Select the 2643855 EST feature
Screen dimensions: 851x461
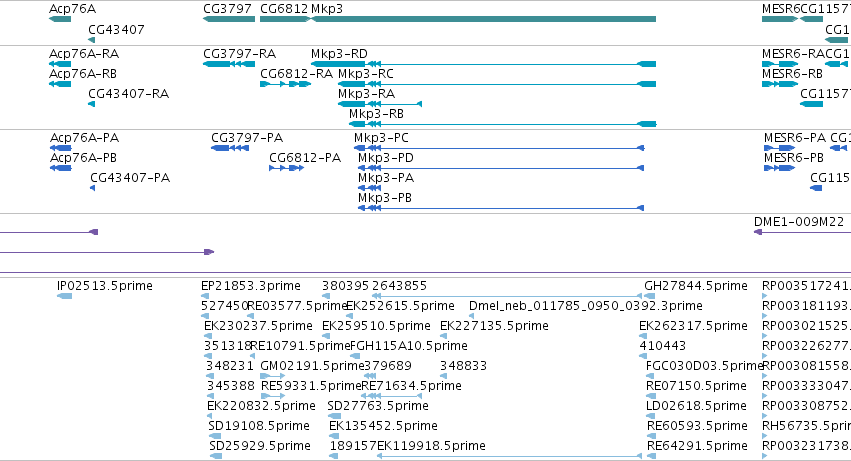click(507, 296)
